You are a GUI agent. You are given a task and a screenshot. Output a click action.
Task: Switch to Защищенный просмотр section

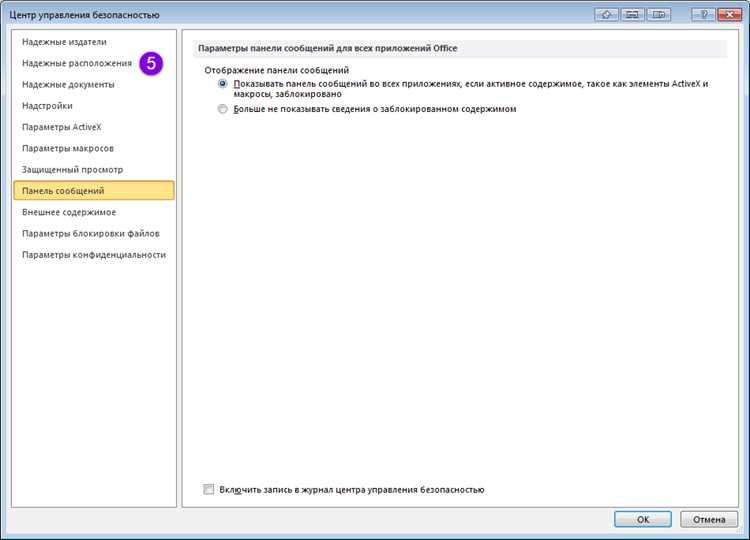[x=94, y=170]
